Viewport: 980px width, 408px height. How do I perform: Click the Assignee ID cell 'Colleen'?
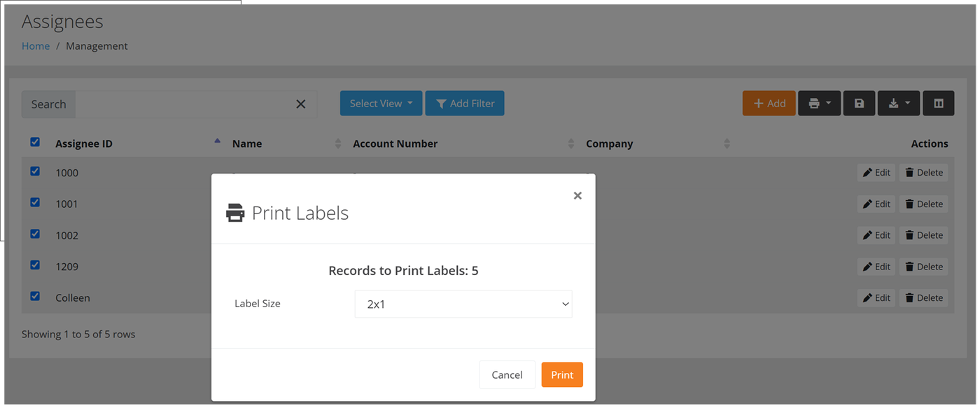pyautogui.click(x=73, y=298)
